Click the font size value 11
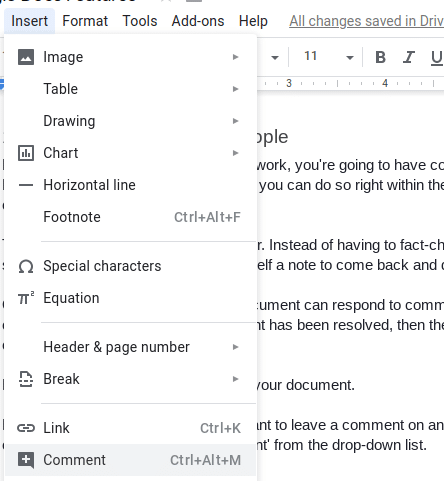Viewport: 444px width, 481px height. [x=310, y=56]
